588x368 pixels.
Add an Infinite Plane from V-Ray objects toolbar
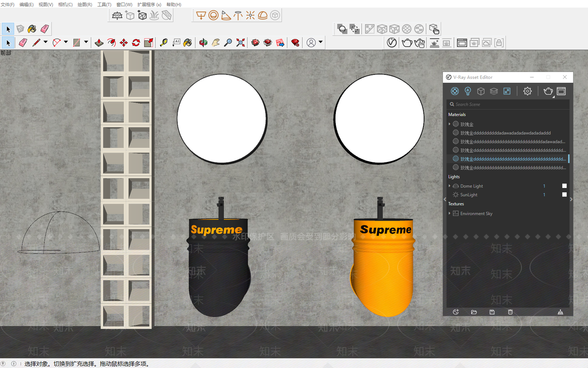[117, 15]
